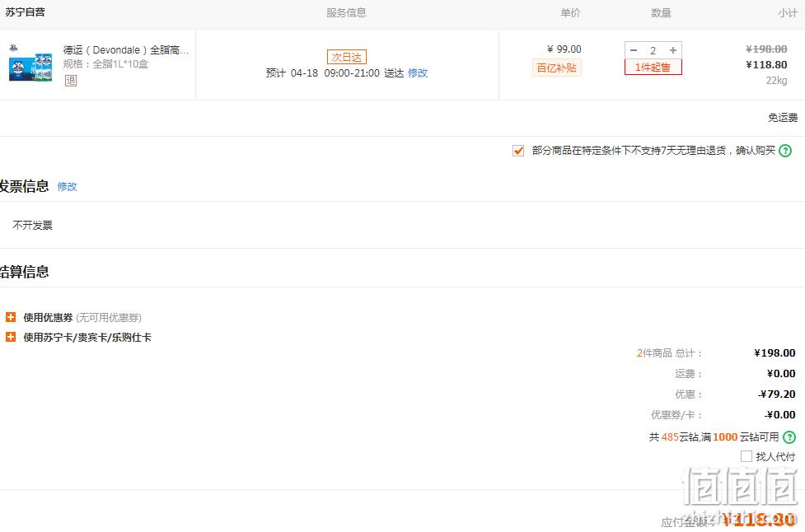This screenshot has width=805, height=532.
Task: Open the Devondale 全脂高 product title
Action: tap(126, 49)
